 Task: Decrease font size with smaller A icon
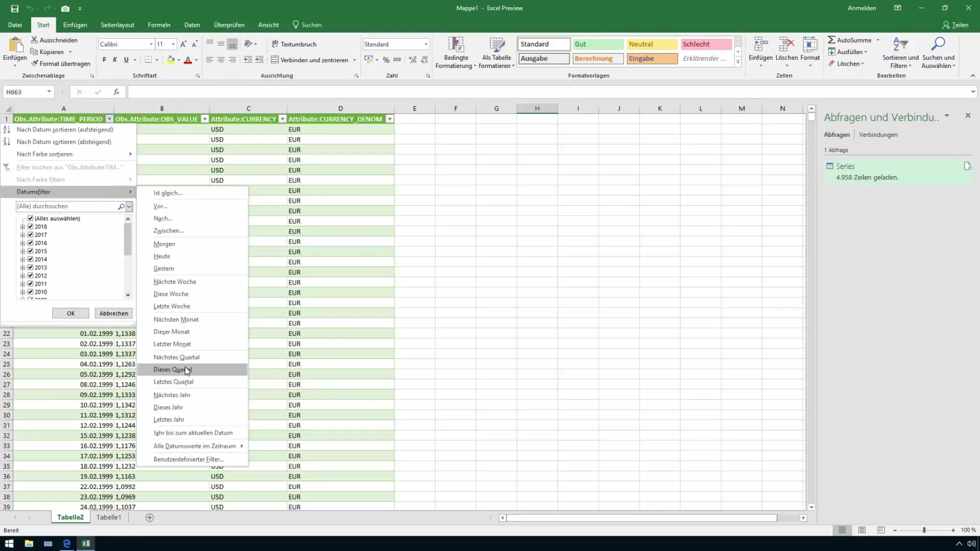tap(194, 44)
